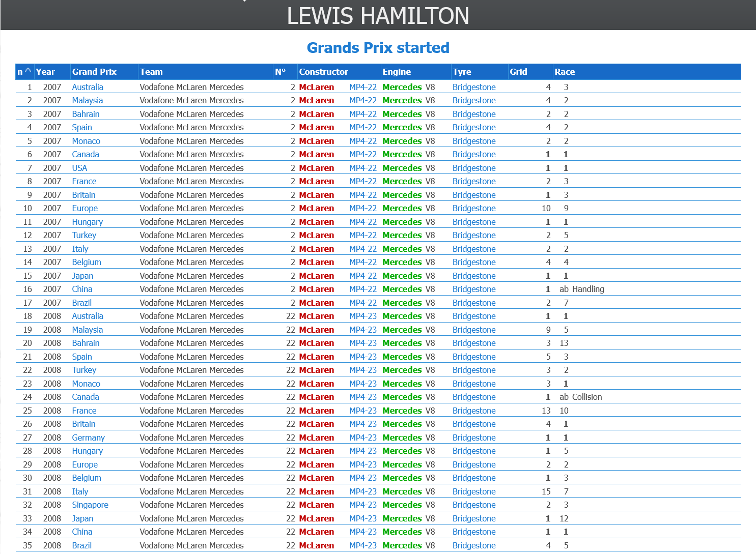Select grid position 15 for 2008 Italy
Viewport: 756px width, 554px height.
[x=546, y=491]
